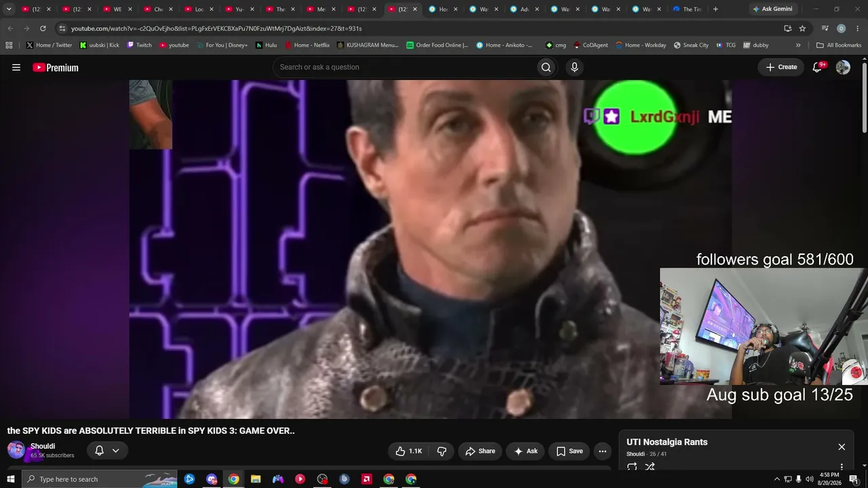This screenshot has height=488, width=868.
Task: Toggle shuffle playlist
Action: click(650, 466)
